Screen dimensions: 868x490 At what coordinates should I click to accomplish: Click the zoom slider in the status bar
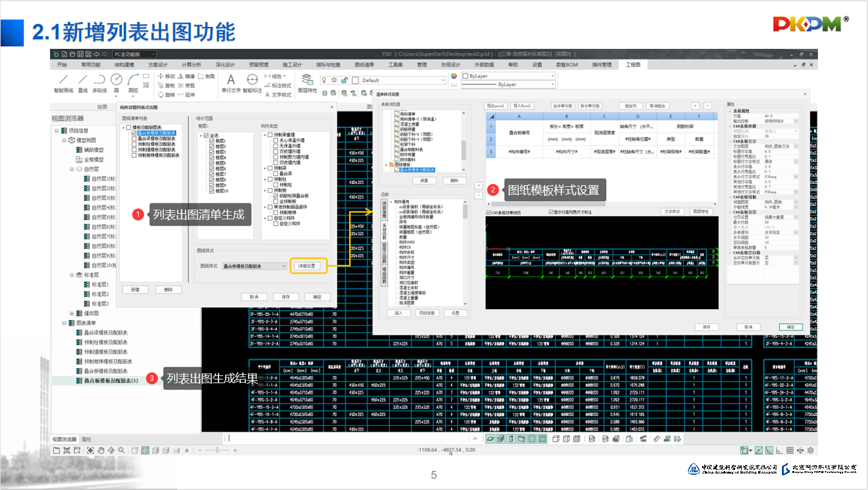(x=217, y=450)
